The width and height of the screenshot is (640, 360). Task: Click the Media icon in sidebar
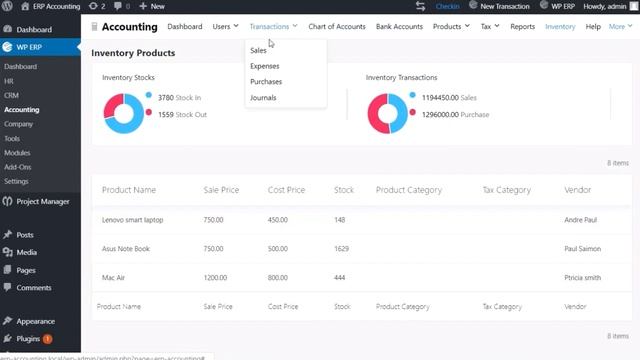point(7,252)
